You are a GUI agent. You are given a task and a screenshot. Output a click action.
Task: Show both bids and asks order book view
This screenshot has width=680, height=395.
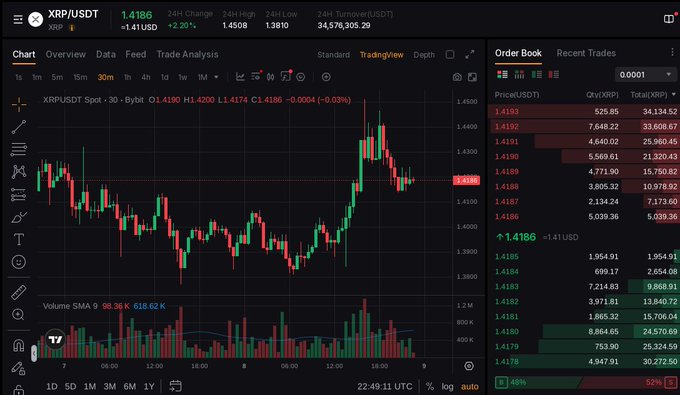tap(502, 75)
